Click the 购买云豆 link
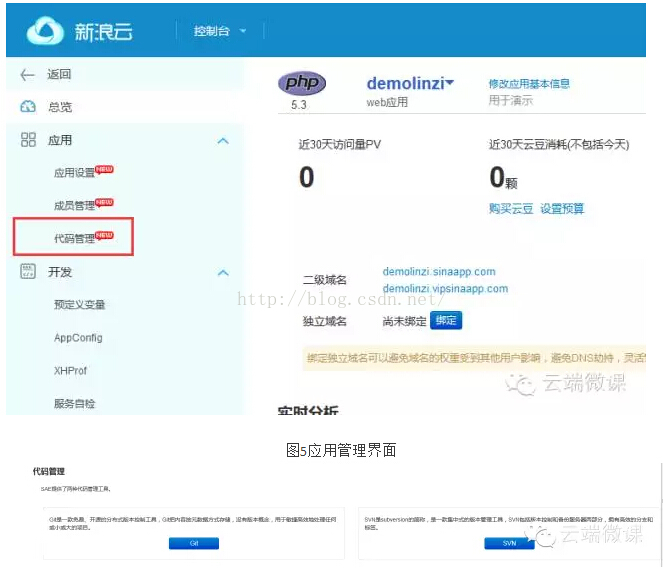665x576 pixels. (x=511, y=209)
